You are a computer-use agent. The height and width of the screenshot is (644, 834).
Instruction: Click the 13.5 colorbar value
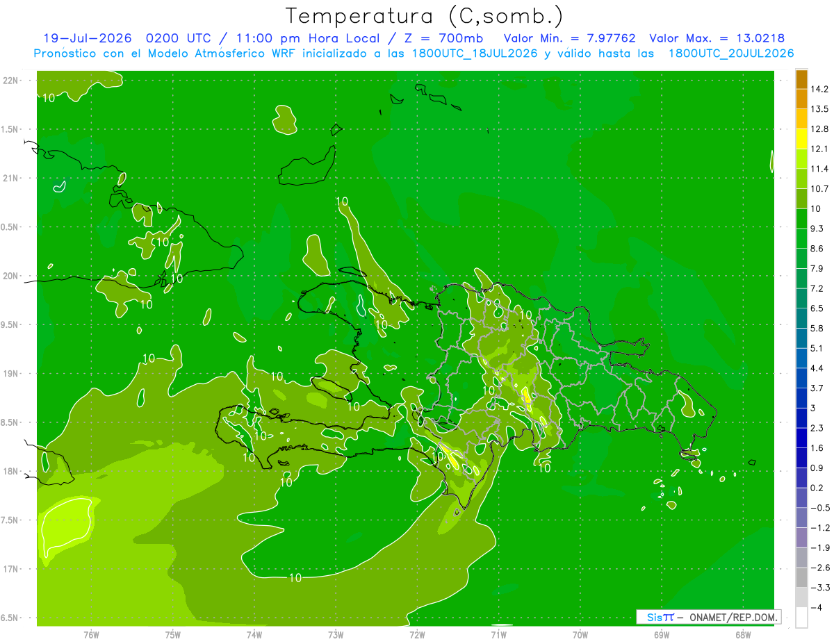coord(819,109)
